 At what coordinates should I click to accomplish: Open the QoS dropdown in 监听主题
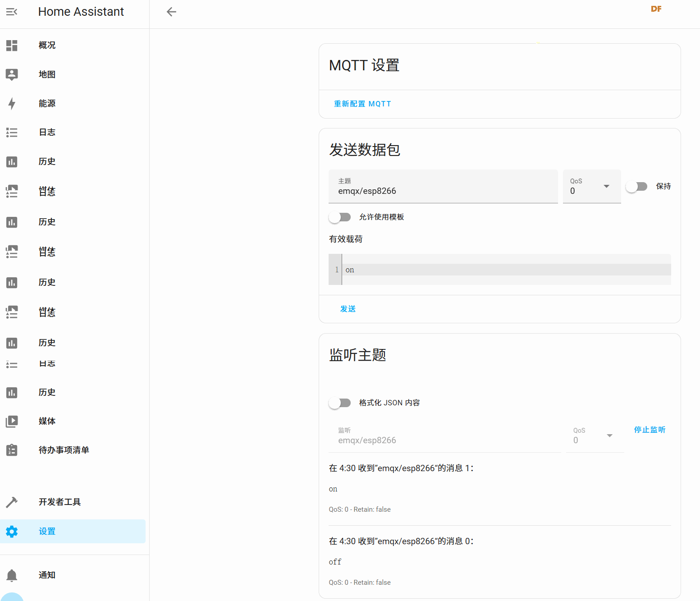click(595, 436)
